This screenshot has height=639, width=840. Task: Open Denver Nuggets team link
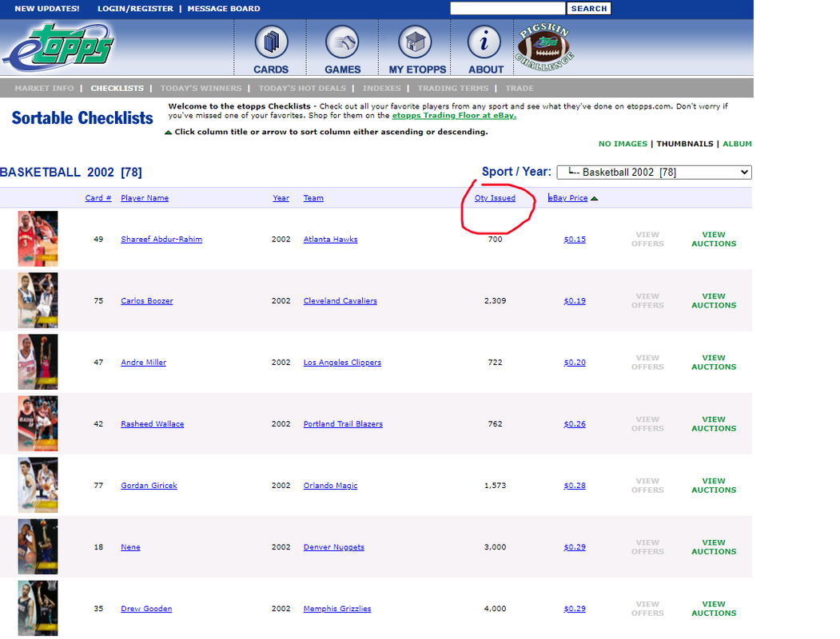pos(334,547)
